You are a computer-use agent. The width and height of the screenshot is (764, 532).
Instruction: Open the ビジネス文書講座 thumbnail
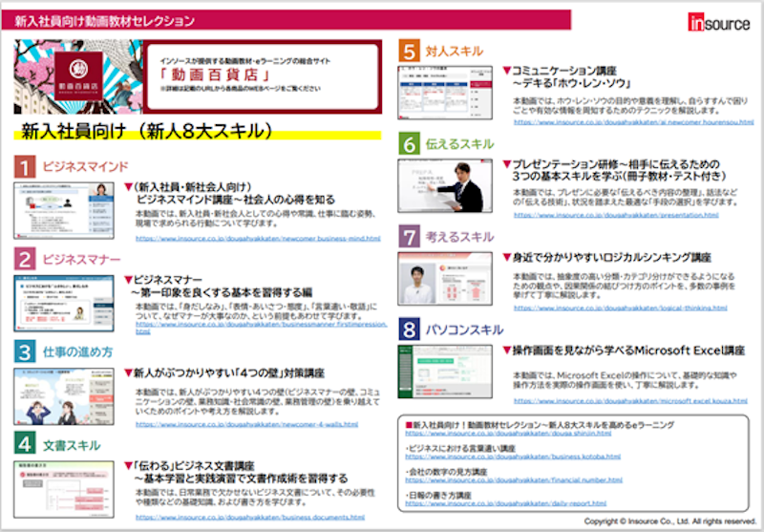[x=64, y=489]
